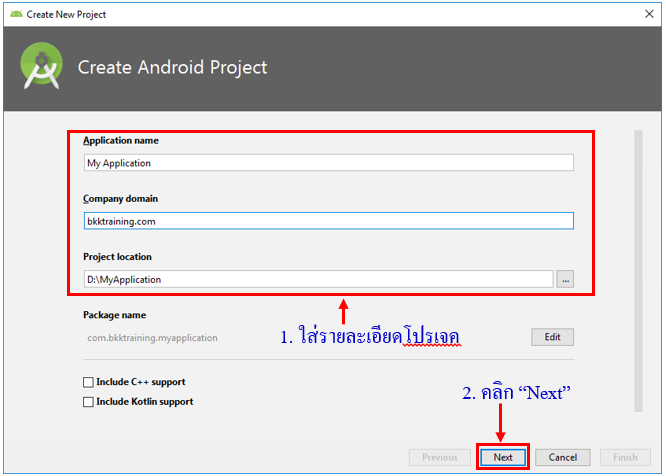Enable Include Kotlin support checkbox
Viewport: 666px width, 476px height.
(x=89, y=402)
